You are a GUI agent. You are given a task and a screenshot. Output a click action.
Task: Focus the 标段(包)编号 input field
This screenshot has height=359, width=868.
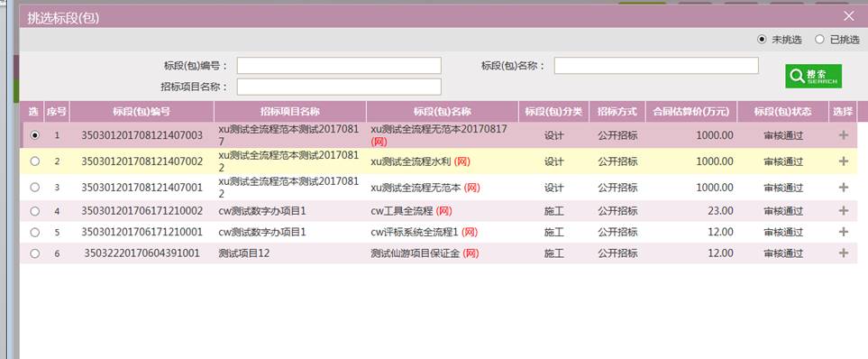coord(339,65)
